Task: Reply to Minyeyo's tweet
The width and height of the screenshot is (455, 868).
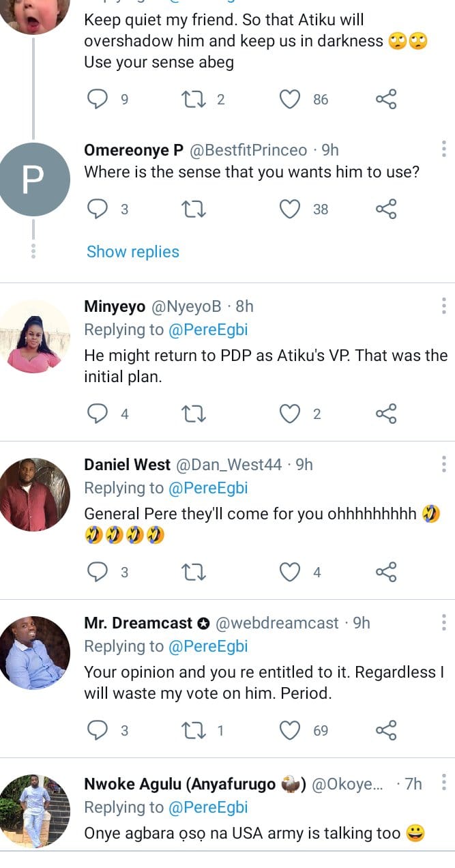Action: (99, 414)
